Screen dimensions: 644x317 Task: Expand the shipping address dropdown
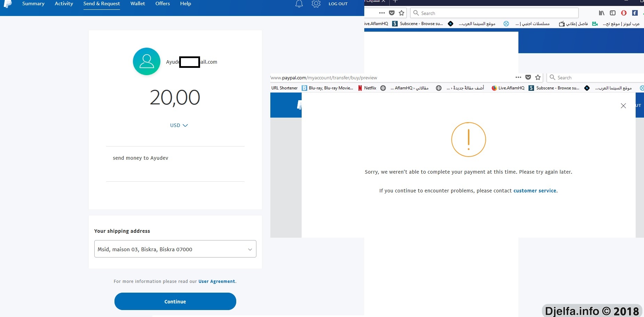click(x=175, y=249)
